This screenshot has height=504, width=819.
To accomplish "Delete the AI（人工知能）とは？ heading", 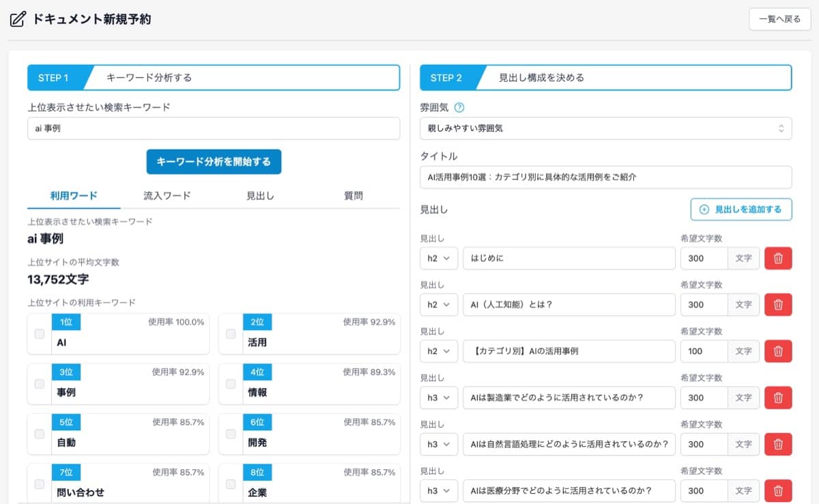I will point(778,304).
